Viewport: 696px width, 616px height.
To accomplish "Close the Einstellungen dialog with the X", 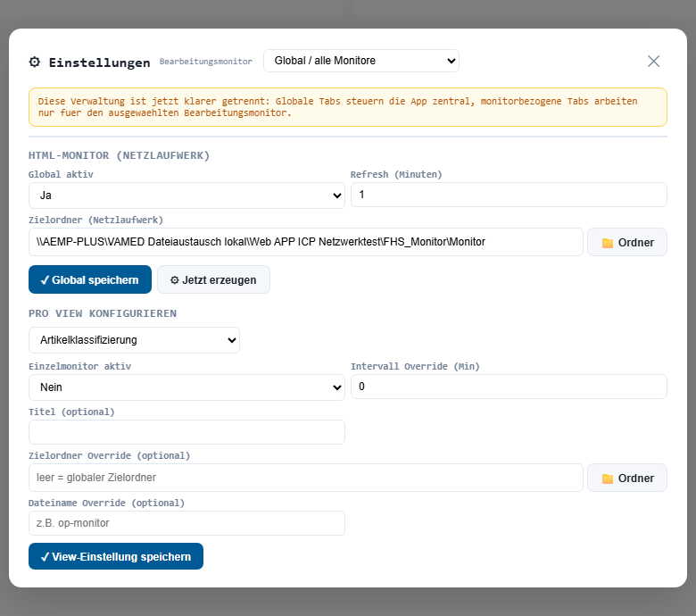I will 653,62.
